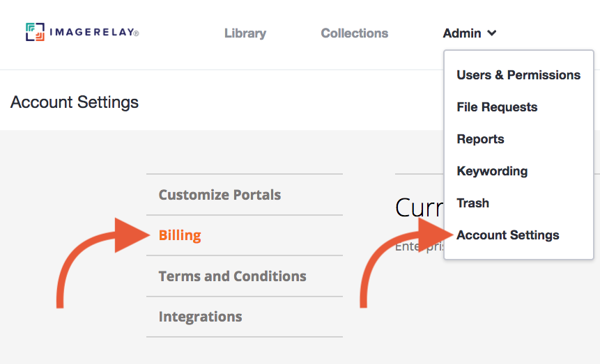Select Users & Permissions from Admin menu

(x=518, y=75)
